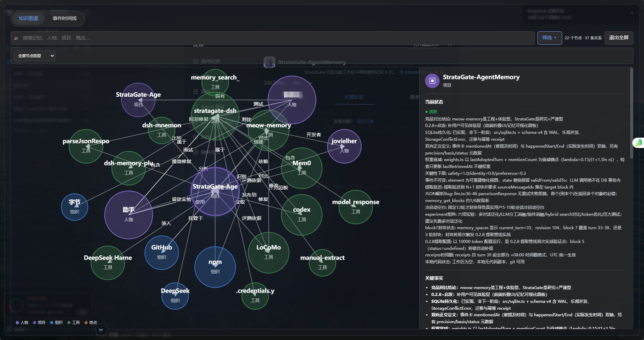This screenshot has height=340, width=644.
Task: Collapse the legend with the chevron button
Action: coord(101,330)
